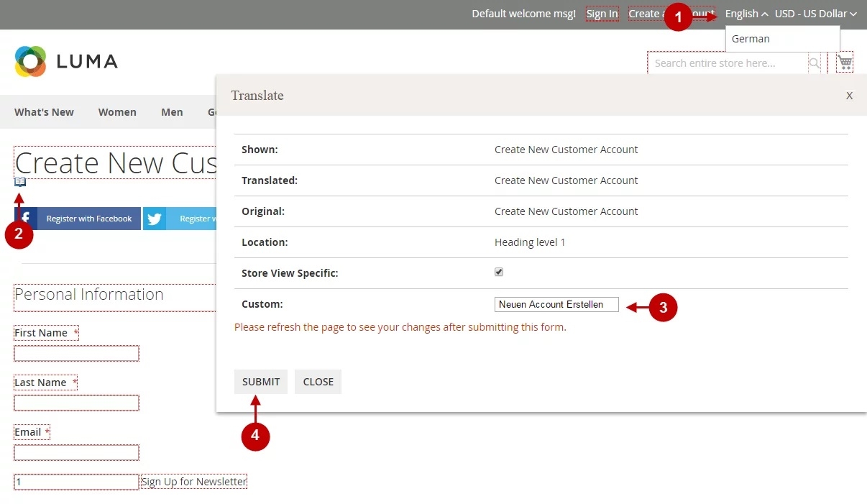Click the Submit button
Screen dimensions: 867x504
pos(261,382)
